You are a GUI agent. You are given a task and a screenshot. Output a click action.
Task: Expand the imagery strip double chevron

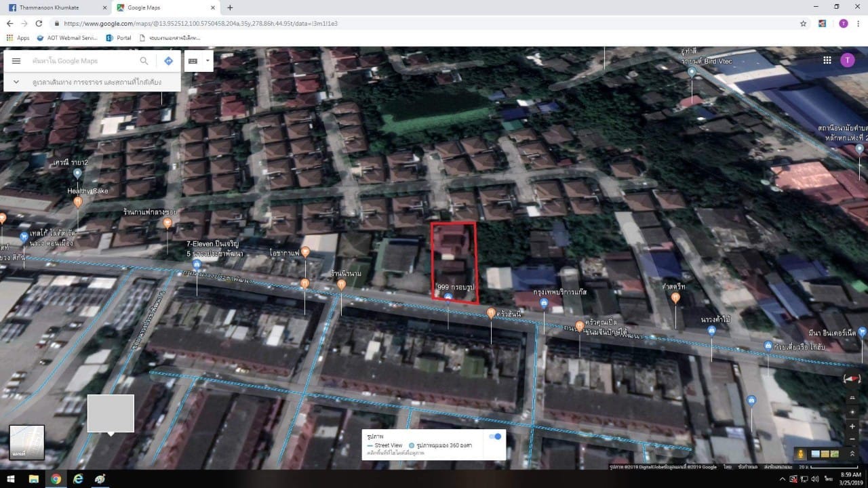pos(852,453)
